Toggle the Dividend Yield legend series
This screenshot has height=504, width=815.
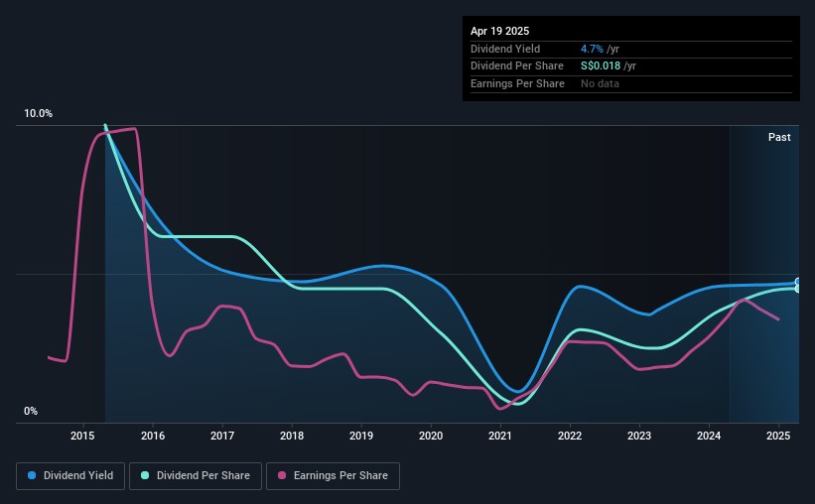point(68,476)
